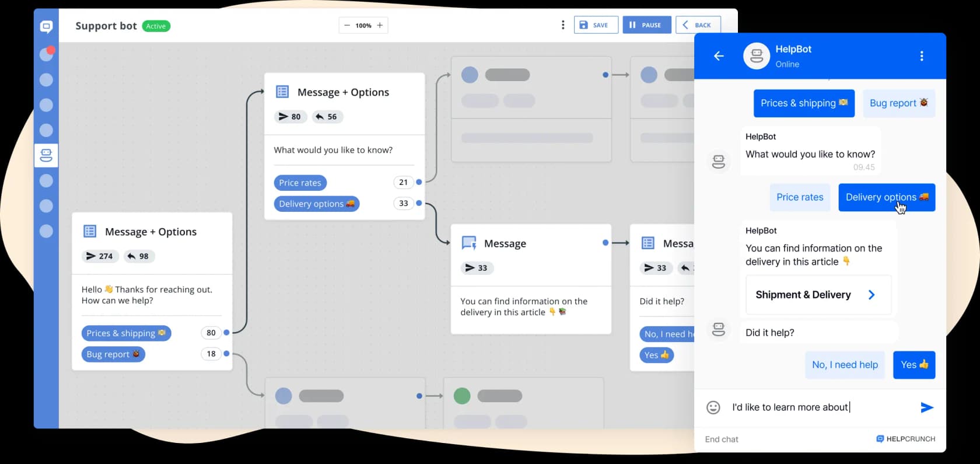Click the placeholder node with green circle
This screenshot has height=464, width=980.
pyautogui.click(x=523, y=403)
